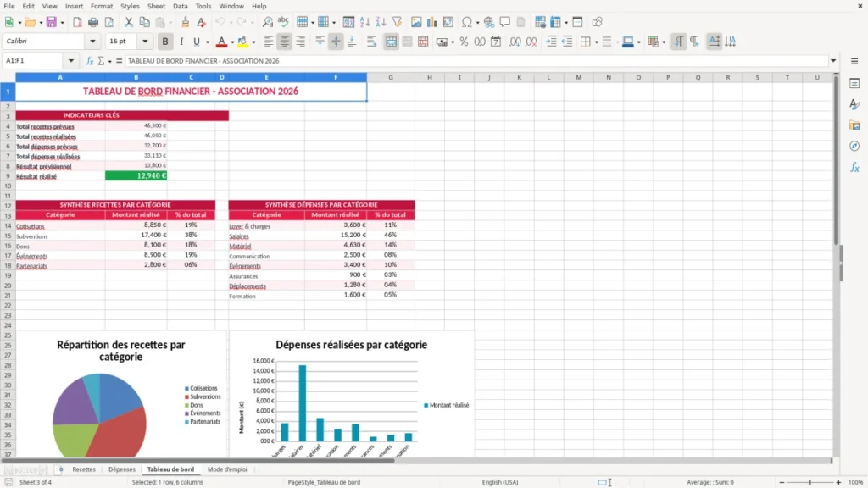Viewport: 868px width, 488px height.
Task: Click the Select Function sigma button
Action: pos(101,61)
